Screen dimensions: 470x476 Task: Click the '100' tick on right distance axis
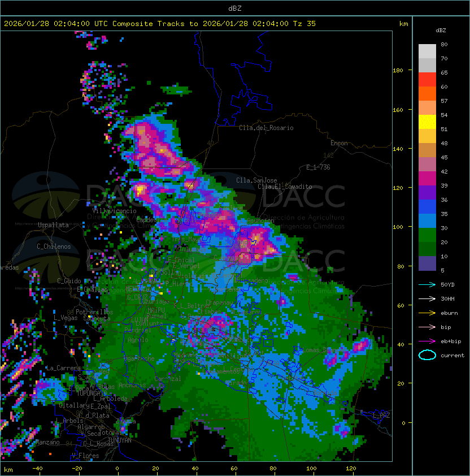point(398,227)
